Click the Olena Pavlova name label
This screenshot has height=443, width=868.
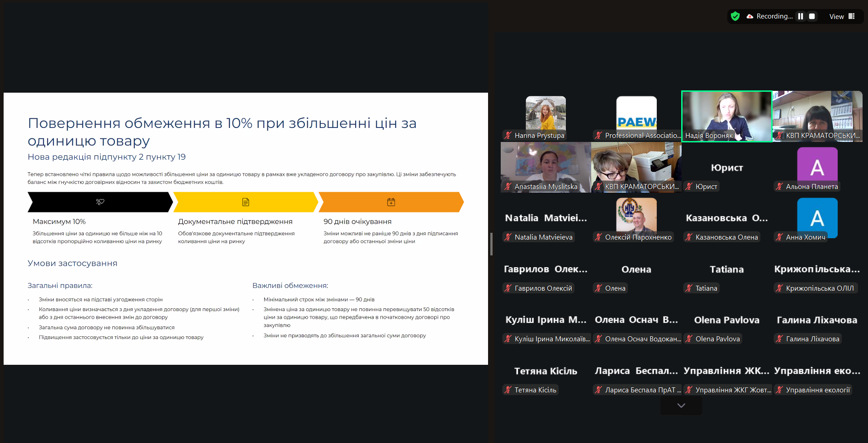click(x=717, y=339)
